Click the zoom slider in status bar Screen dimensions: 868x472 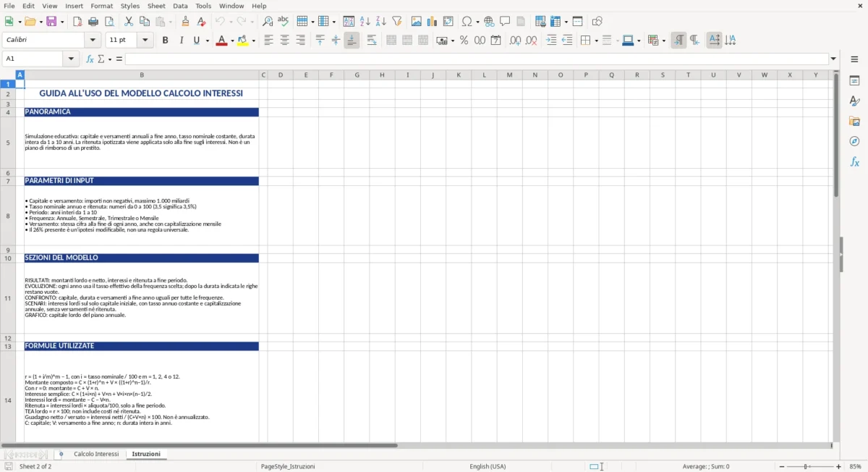(x=808, y=466)
